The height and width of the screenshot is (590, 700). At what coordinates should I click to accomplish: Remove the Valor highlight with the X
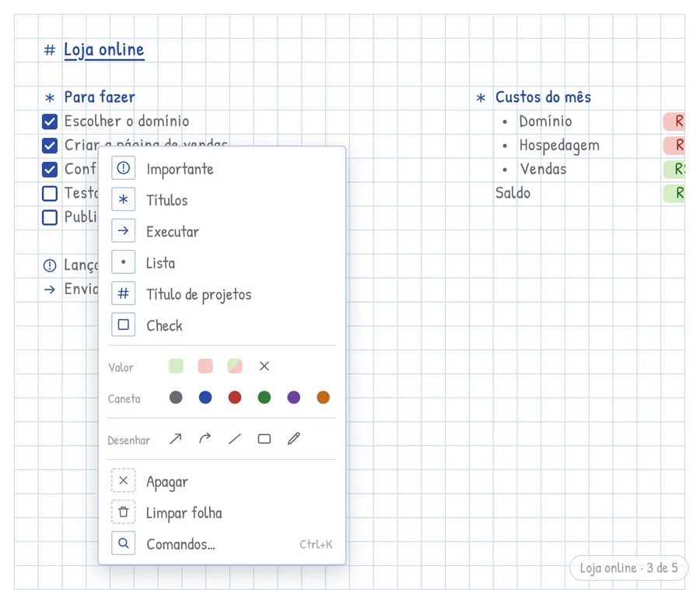tap(264, 367)
